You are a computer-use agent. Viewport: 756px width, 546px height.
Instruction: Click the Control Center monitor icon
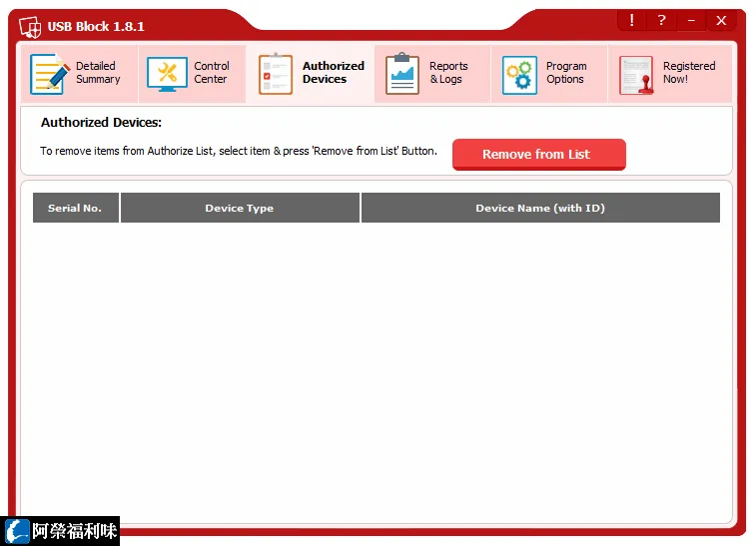[167, 74]
